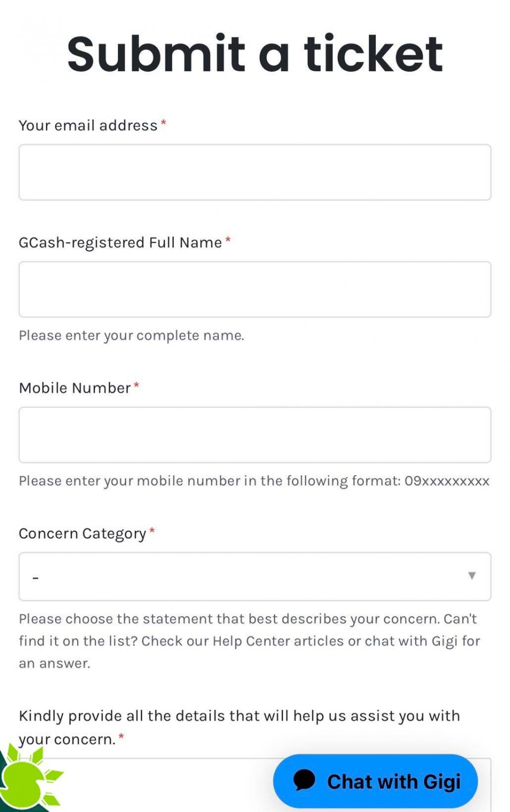Click the "Concern Category" label
Image resolution: width=510 pixels, height=812 pixels.
point(82,533)
